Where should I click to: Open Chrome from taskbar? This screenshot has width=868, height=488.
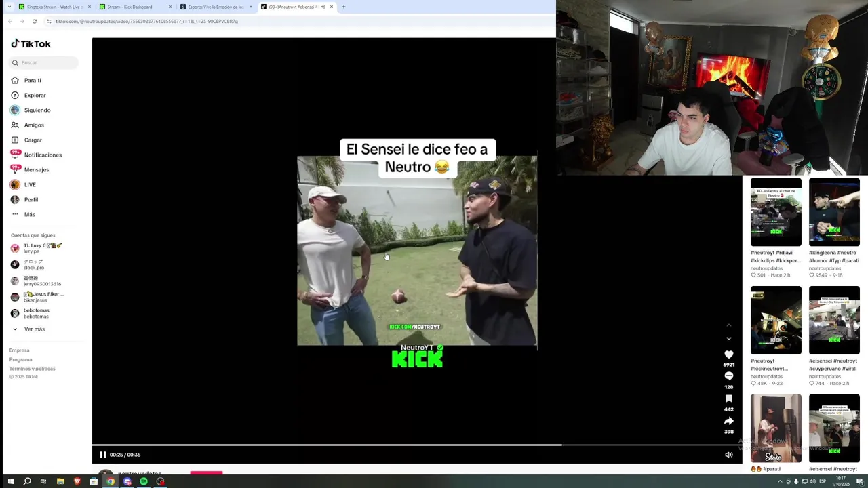[111, 481]
